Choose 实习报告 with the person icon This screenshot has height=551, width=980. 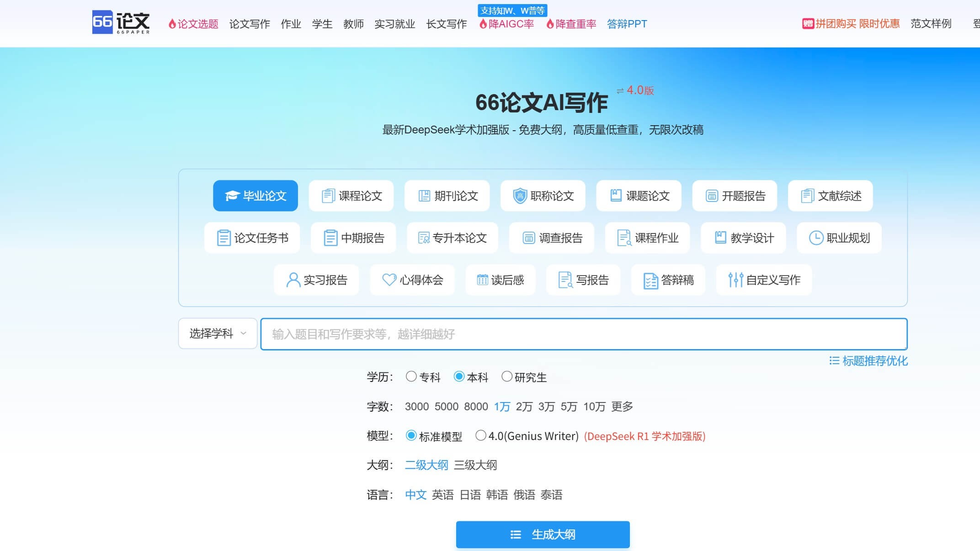tap(316, 280)
